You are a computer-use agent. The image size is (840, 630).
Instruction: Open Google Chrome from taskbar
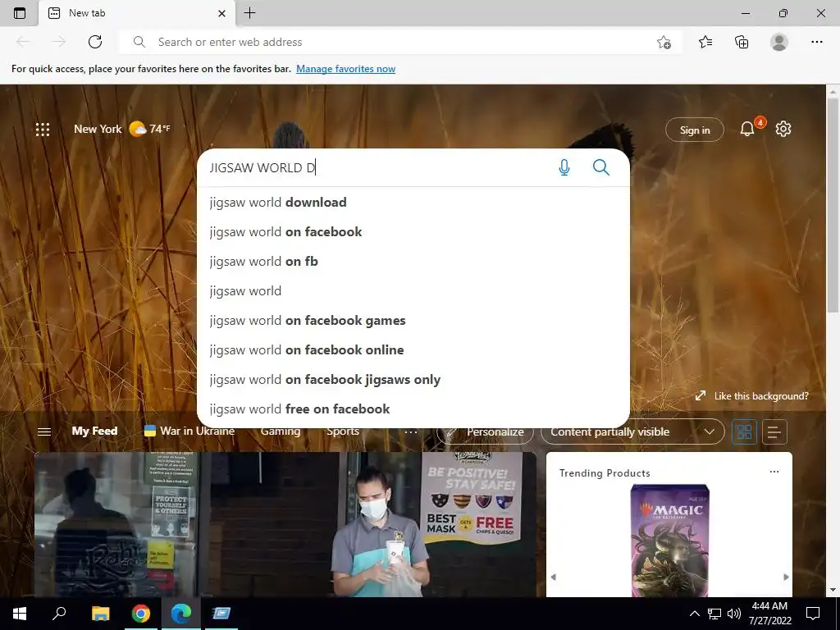(140, 614)
